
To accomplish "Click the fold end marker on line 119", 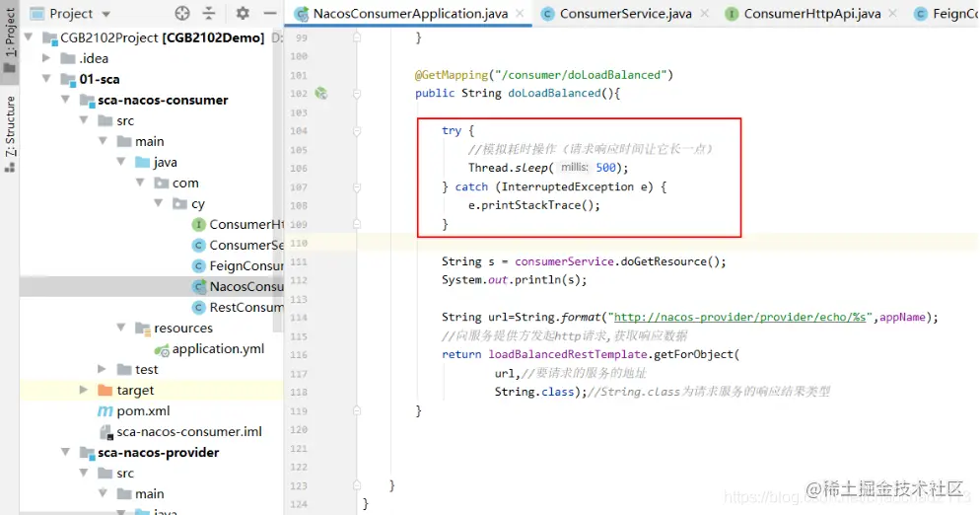I will (357, 410).
